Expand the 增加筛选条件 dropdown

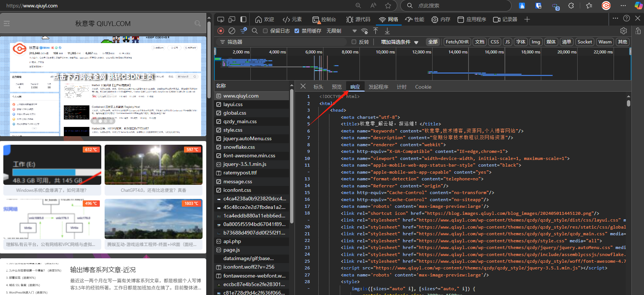(400, 42)
